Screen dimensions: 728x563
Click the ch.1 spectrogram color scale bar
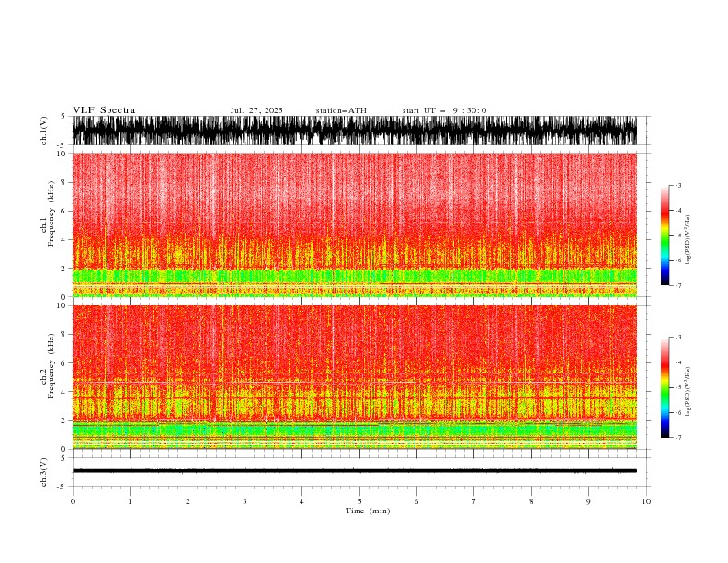coord(665,236)
